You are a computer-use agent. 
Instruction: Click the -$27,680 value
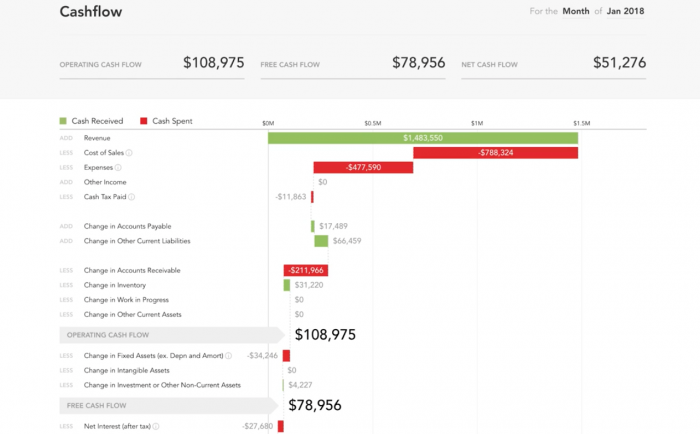pyautogui.click(x=257, y=426)
